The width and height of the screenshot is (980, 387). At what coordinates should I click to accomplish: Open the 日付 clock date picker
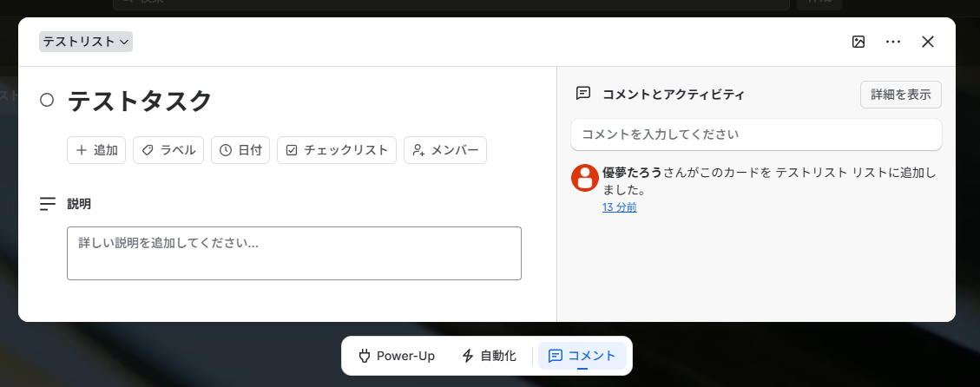pyautogui.click(x=240, y=150)
